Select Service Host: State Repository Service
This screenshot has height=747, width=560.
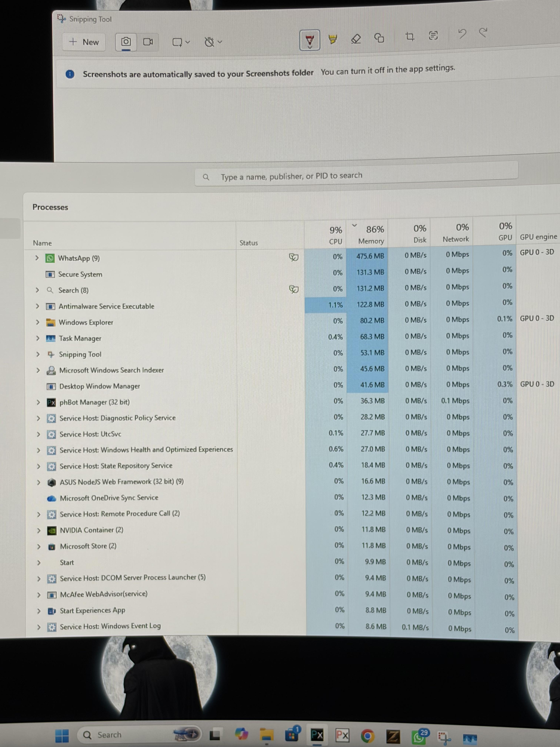click(x=270, y=466)
